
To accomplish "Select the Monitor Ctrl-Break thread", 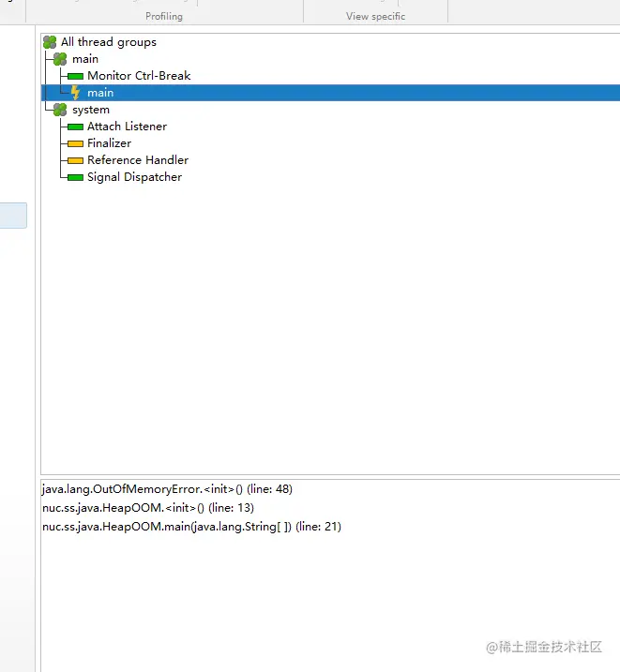I will pos(139,76).
